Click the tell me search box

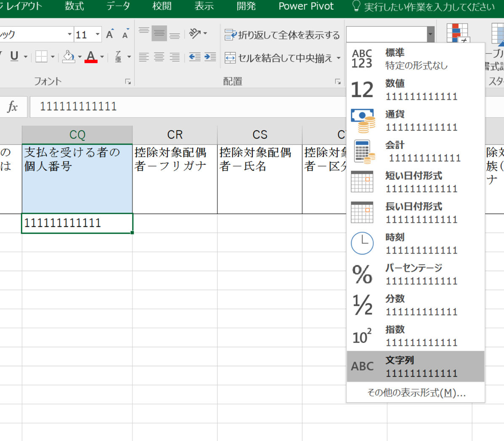424,6
